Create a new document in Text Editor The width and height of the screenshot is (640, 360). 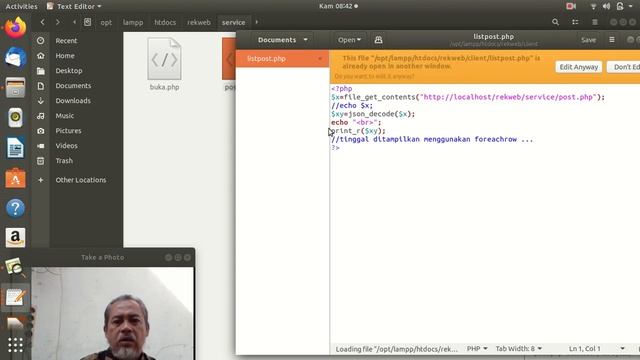[378, 40]
